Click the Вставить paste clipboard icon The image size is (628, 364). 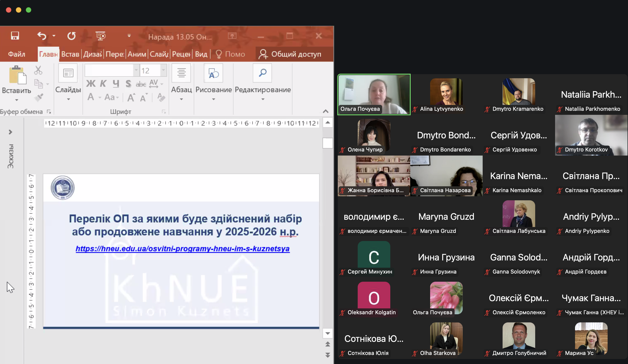click(17, 75)
